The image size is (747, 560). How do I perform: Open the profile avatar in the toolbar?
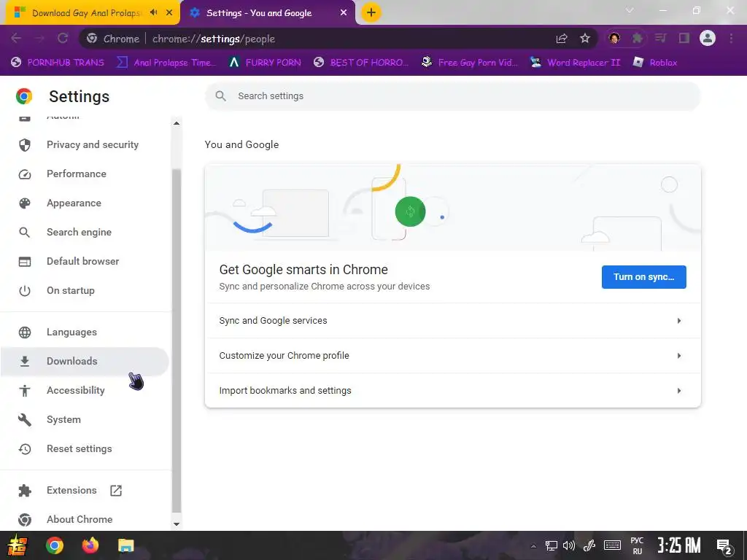point(708,38)
